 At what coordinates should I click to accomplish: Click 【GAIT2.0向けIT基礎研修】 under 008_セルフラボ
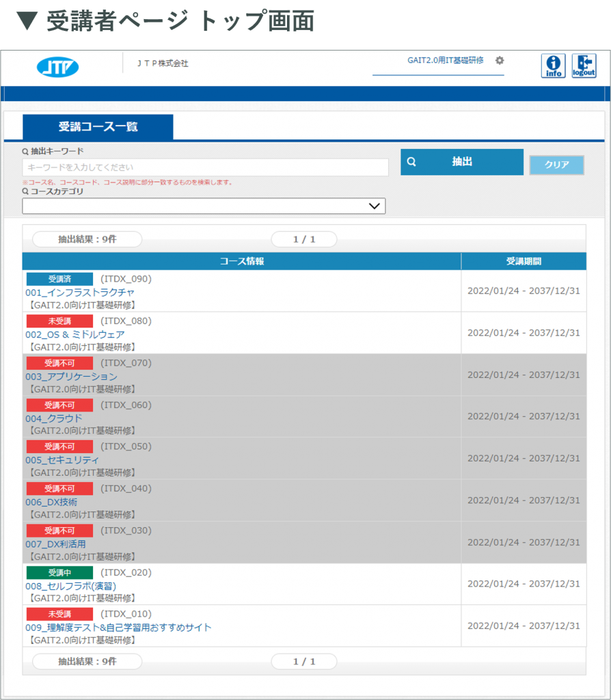pos(81,598)
